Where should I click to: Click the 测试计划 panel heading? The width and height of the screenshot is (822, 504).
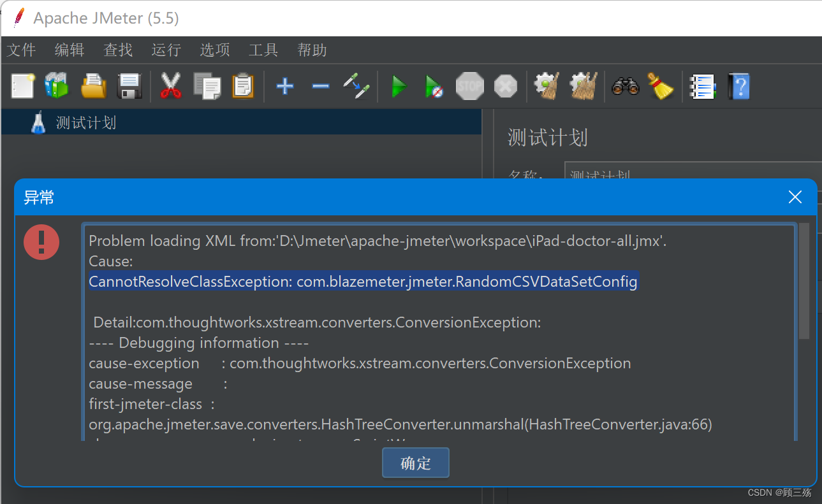pos(547,138)
